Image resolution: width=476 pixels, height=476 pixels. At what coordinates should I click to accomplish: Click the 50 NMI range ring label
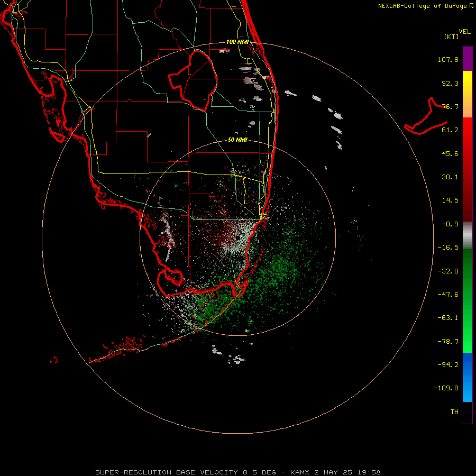(237, 140)
